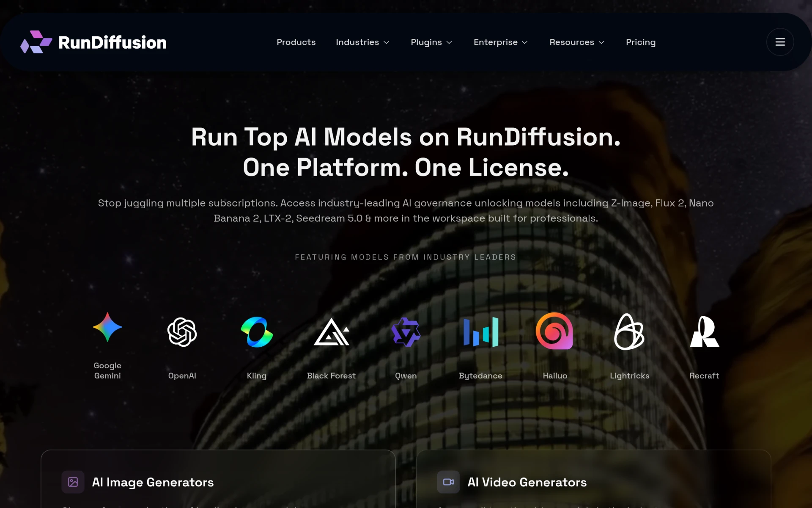Expand the Resources dropdown chevron
This screenshot has width=812, height=508.
(x=601, y=42)
